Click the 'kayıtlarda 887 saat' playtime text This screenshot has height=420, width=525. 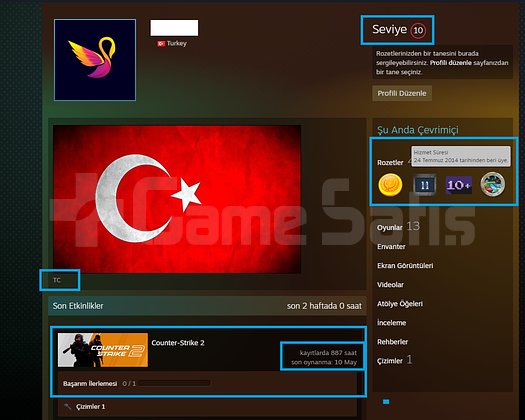(328, 353)
